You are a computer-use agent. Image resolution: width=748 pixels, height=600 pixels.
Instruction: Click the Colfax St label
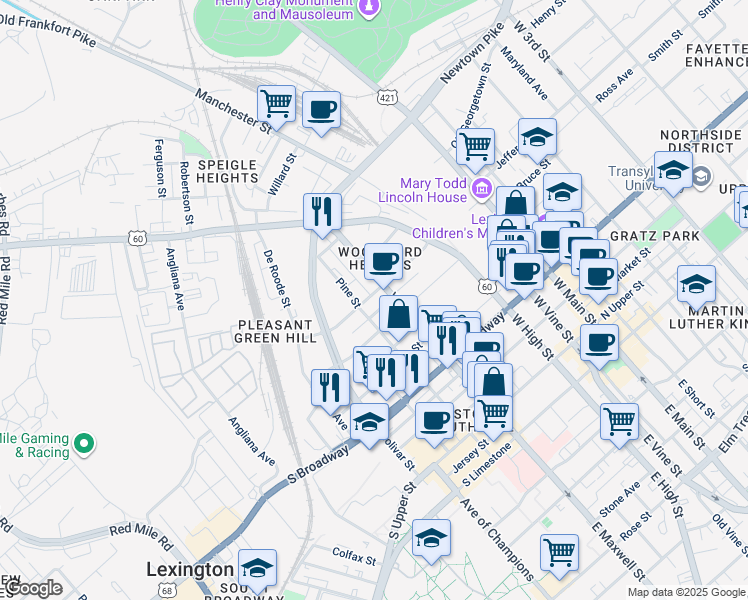354,556
